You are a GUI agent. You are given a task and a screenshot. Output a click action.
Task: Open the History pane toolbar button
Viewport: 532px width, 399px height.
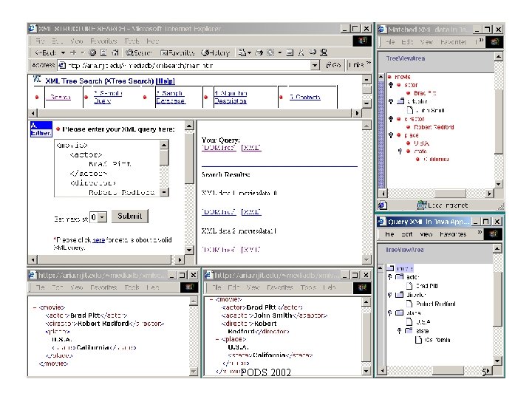tap(216, 52)
